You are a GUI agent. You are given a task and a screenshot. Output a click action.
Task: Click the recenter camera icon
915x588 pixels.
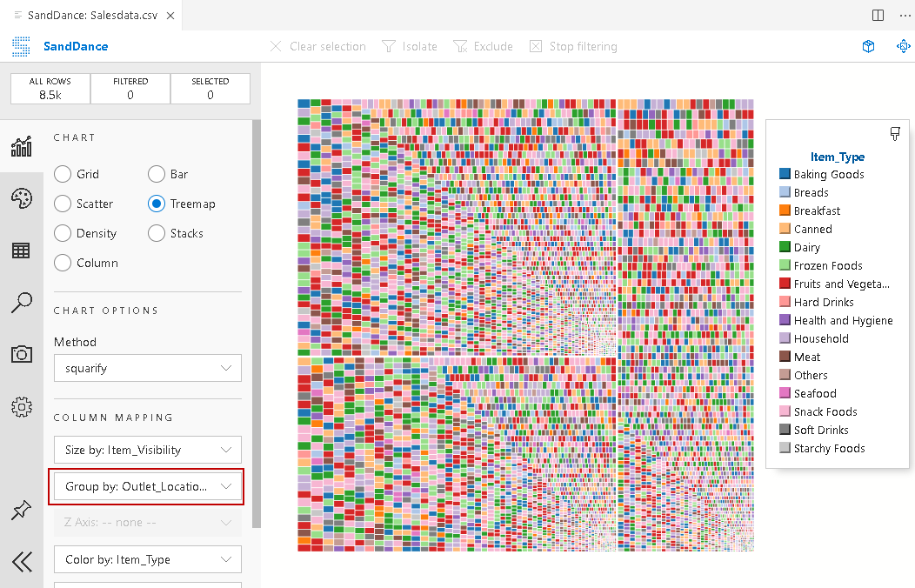[904, 46]
